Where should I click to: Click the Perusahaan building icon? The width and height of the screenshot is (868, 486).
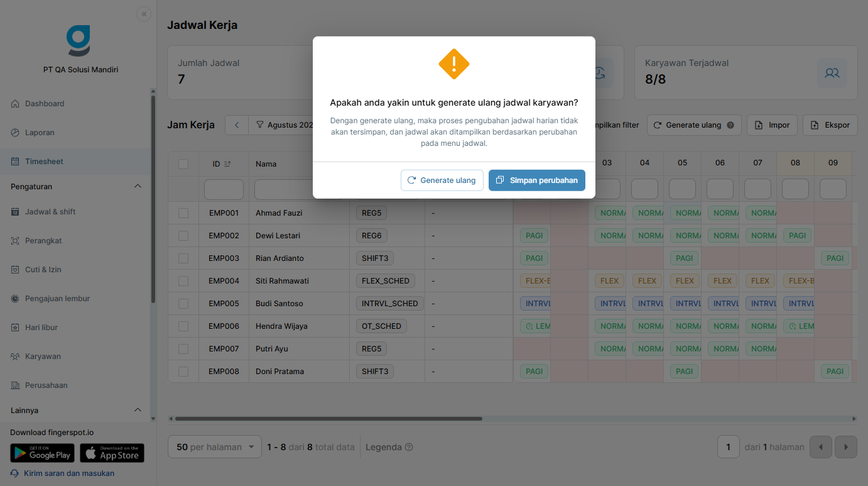tap(16, 385)
